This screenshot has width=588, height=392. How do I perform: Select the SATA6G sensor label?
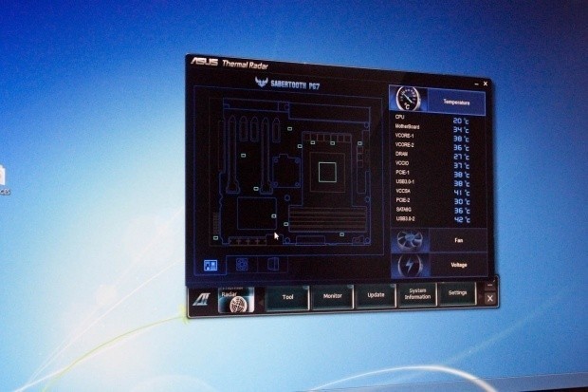tap(403, 209)
